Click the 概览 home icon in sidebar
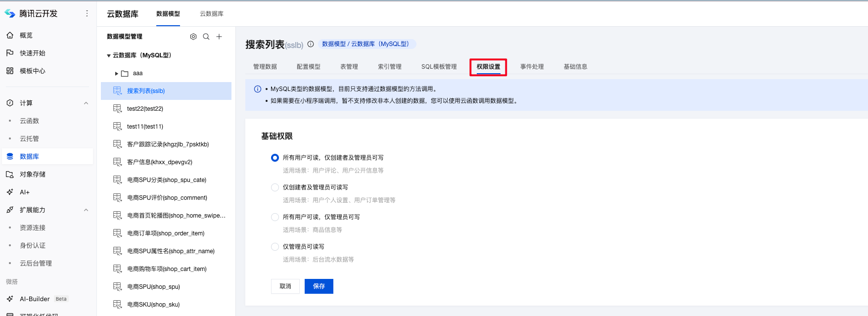The image size is (868, 316). pyautogui.click(x=10, y=35)
